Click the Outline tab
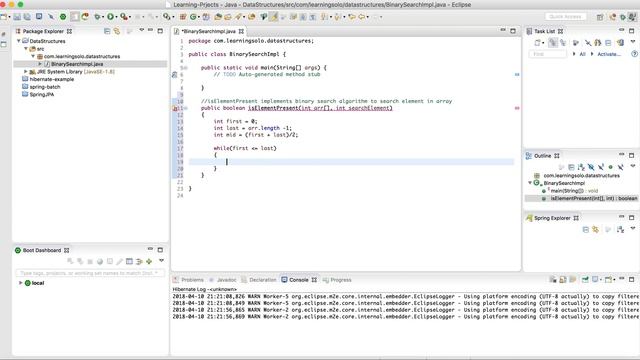 [542, 156]
